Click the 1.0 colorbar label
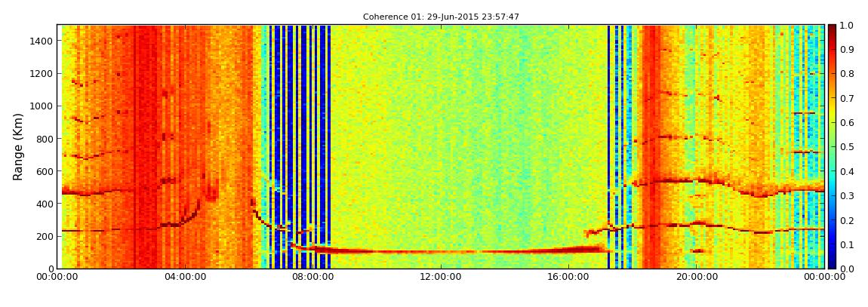Viewport: 868px width, 307px height. [x=846, y=26]
